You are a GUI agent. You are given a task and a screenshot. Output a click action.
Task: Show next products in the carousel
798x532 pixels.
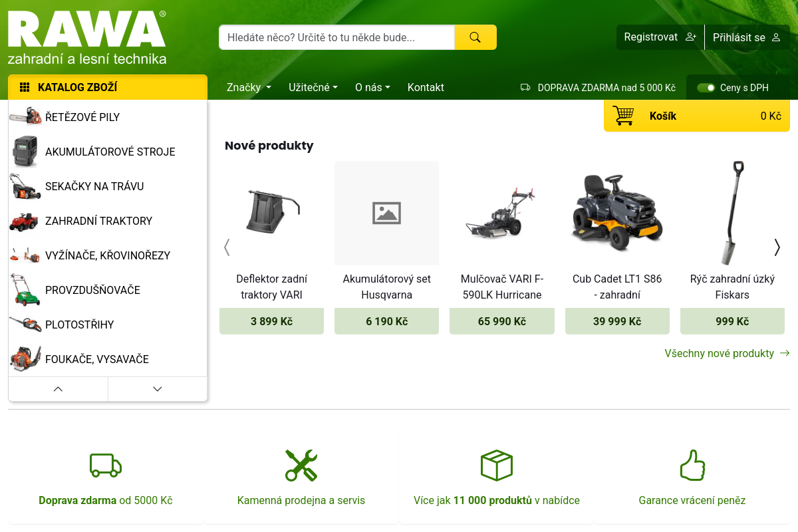pyautogui.click(x=777, y=247)
